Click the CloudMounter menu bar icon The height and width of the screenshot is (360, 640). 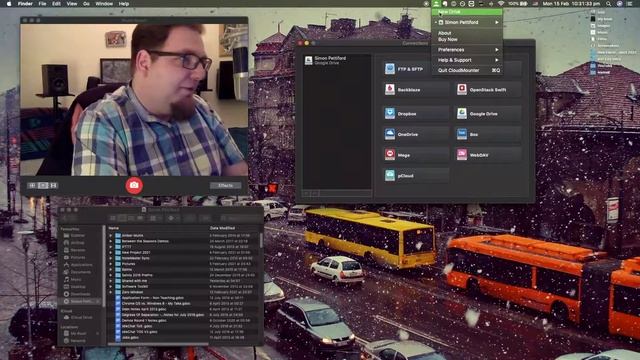[x=436, y=4]
